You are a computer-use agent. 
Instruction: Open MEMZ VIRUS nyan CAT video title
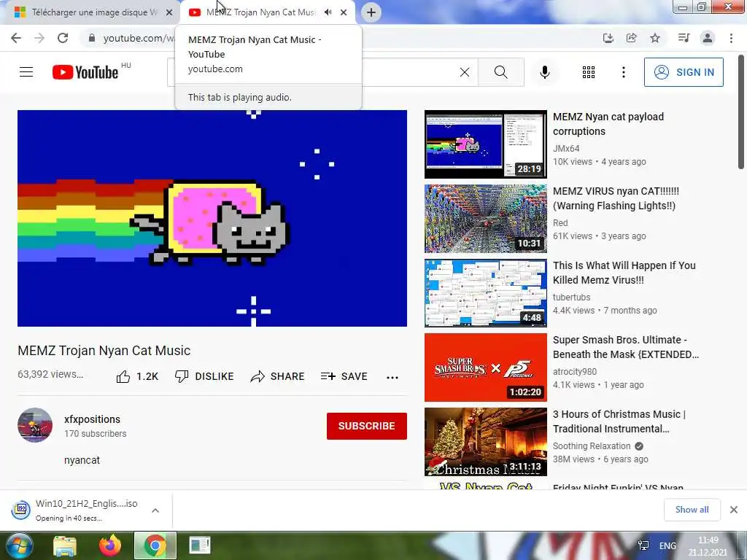tap(616, 198)
